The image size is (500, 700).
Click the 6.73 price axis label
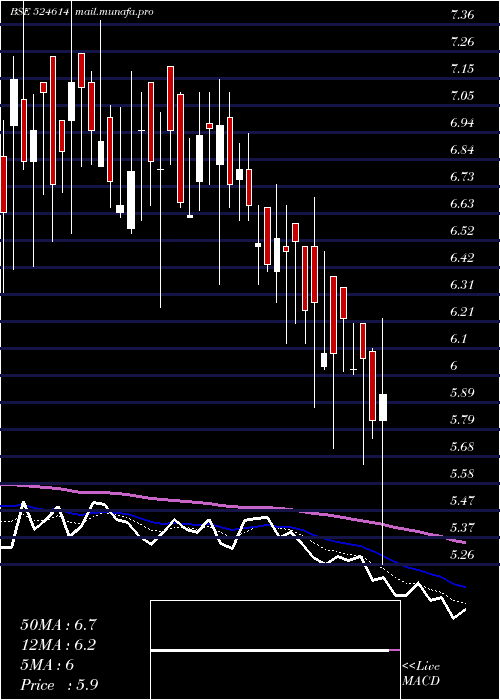462,177
